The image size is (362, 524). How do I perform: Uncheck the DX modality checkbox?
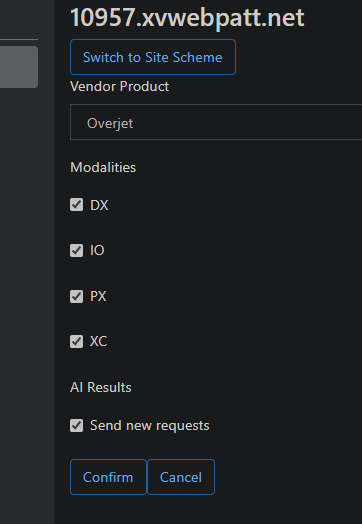pyautogui.click(x=77, y=205)
